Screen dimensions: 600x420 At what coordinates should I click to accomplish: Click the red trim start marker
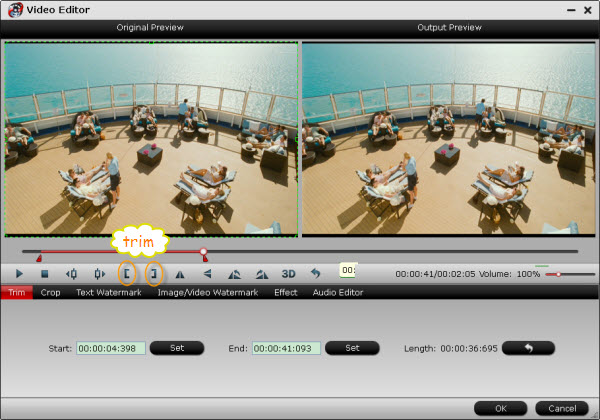coord(39,259)
